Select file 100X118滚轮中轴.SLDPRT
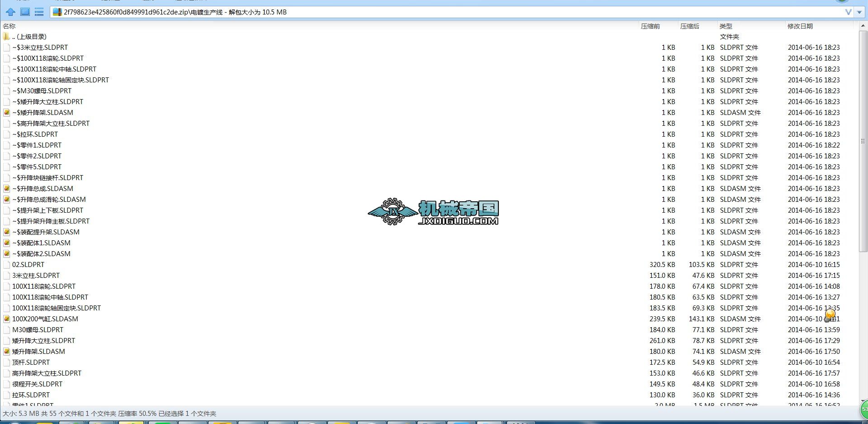Screen dimensions: 868x424 50,297
